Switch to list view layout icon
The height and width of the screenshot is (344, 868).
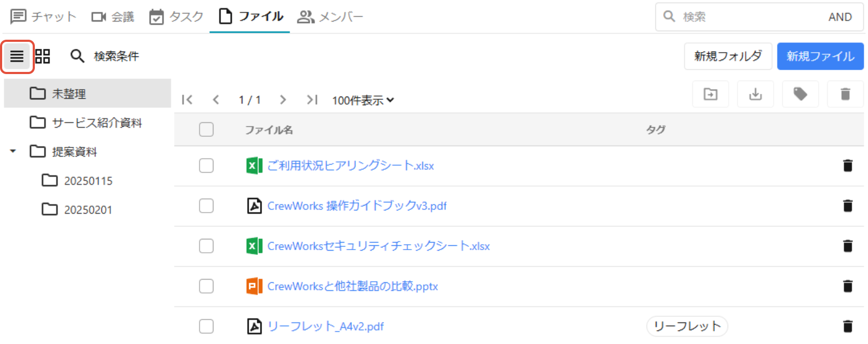(x=17, y=56)
